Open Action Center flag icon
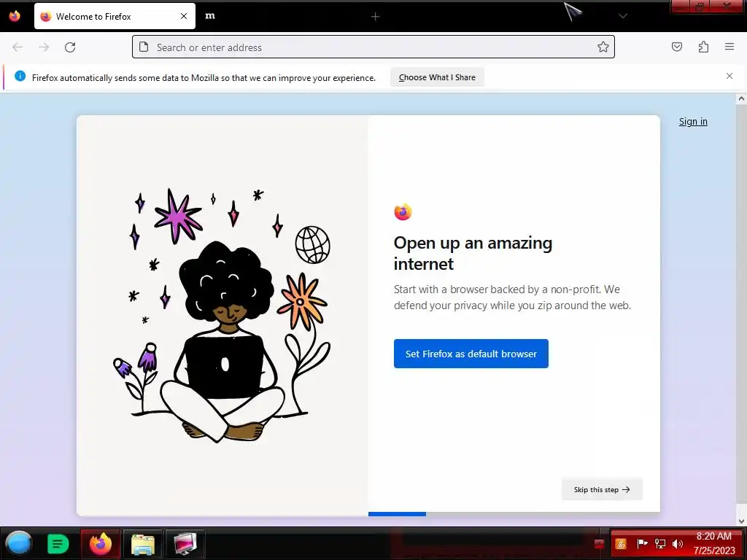The height and width of the screenshot is (560, 747). coord(642,543)
